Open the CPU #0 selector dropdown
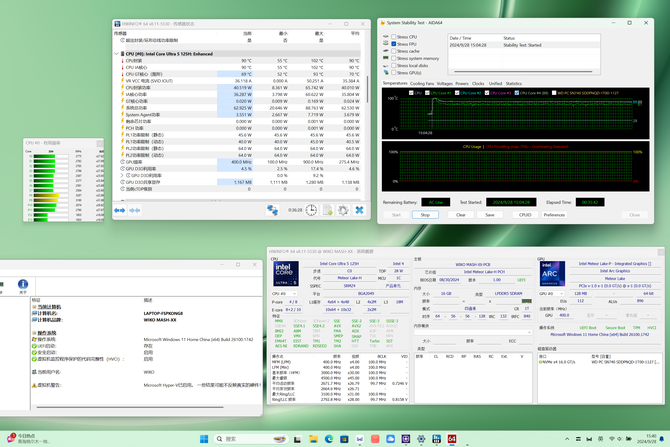 283,293
